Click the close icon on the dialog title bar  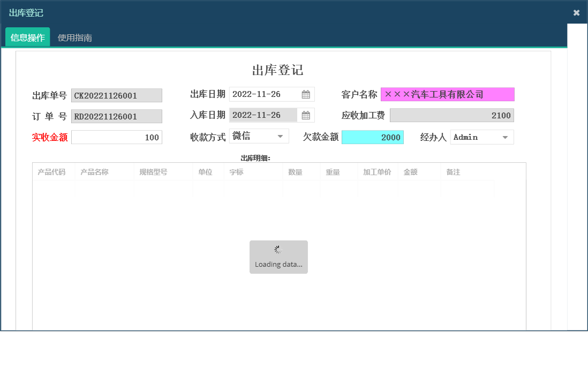576,12
